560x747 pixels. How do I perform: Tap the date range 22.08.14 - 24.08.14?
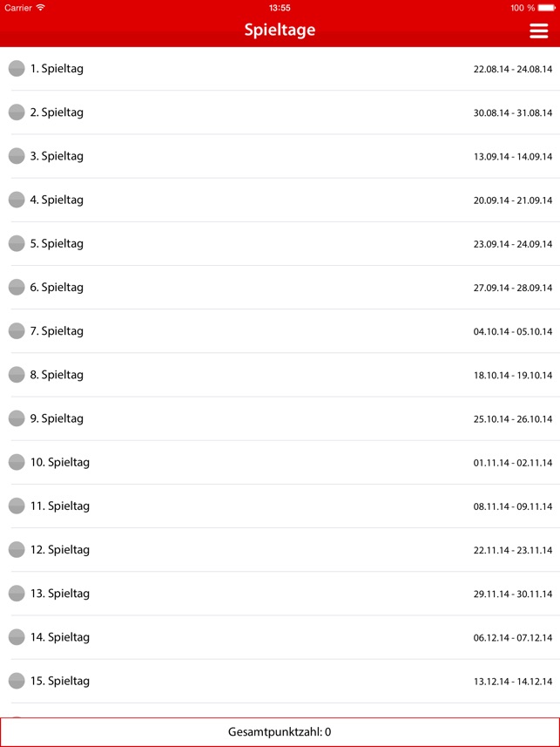[513, 69]
